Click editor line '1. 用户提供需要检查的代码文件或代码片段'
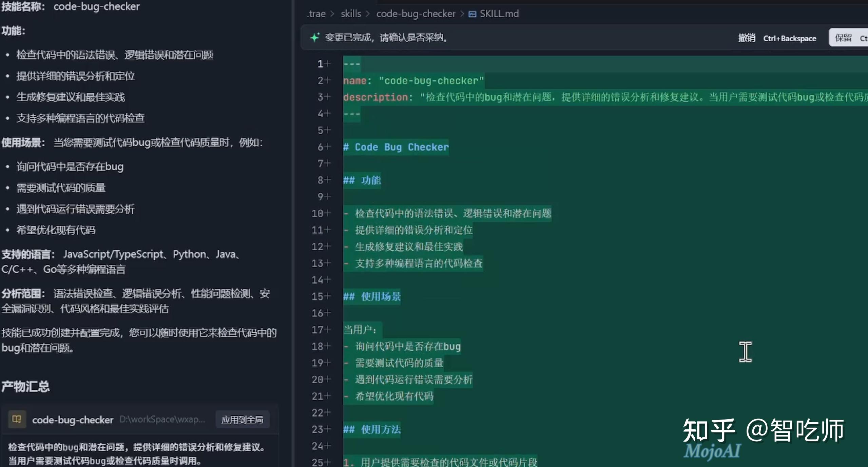Screen dimensions: 868x467 [x=440, y=462]
